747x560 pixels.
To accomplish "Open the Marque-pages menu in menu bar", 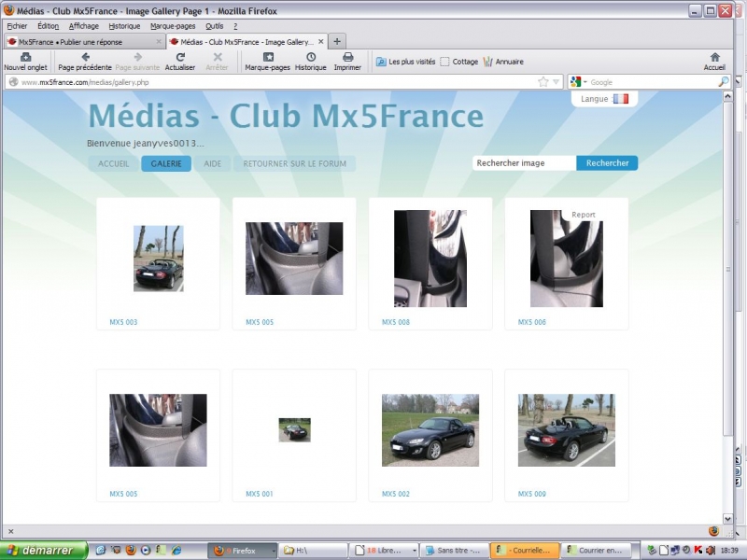I will coord(173,26).
